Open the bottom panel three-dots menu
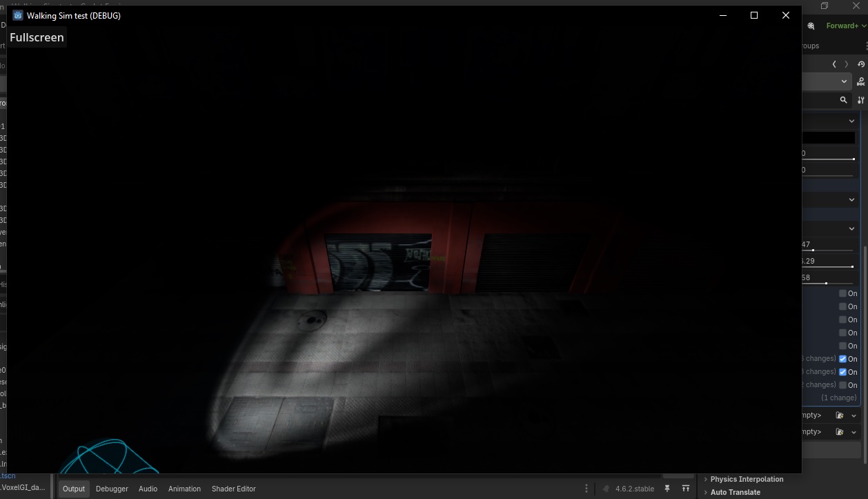The image size is (868, 499). tap(586, 489)
